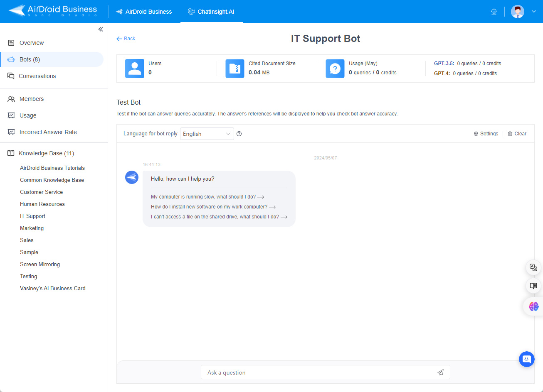This screenshot has height=392, width=543.
Task: Open the blue live chat widget
Action: 526,359
